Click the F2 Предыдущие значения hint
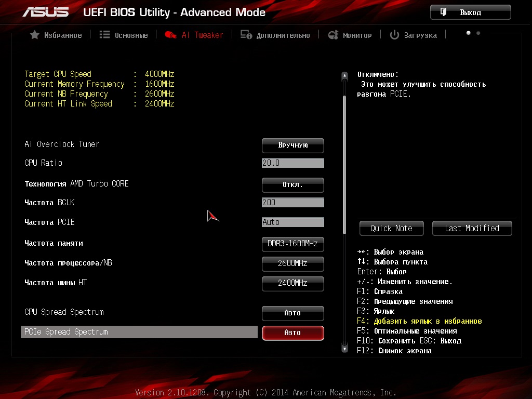Image resolution: width=532 pixels, height=399 pixels. (405, 301)
